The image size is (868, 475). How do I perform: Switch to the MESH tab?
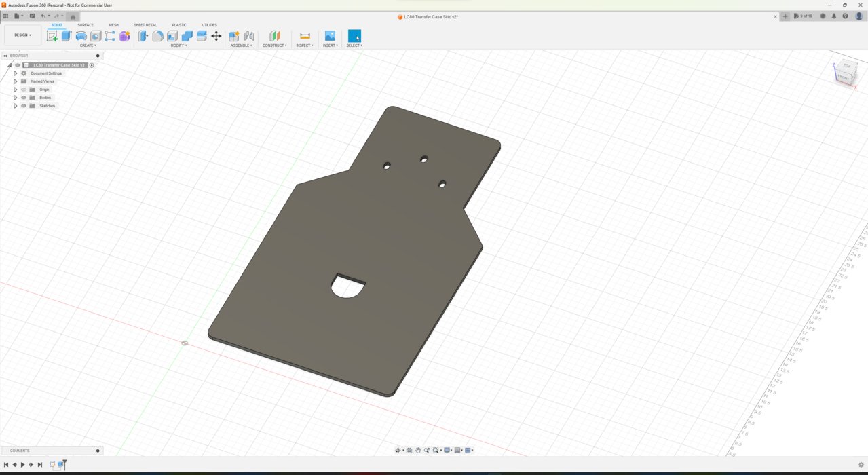tap(113, 25)
